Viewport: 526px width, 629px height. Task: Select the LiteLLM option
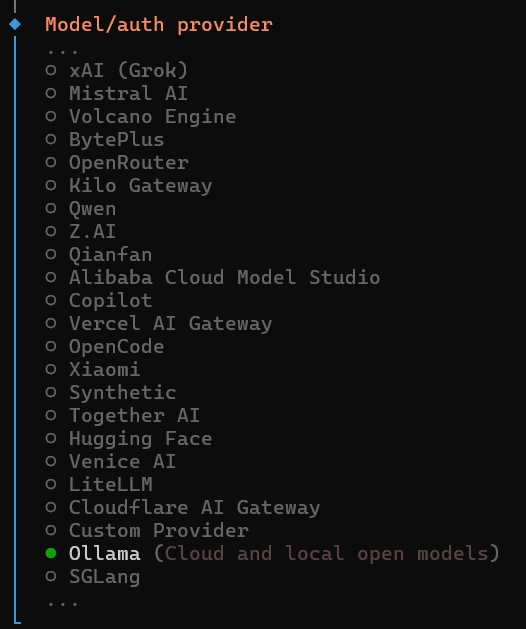[99, 485]
